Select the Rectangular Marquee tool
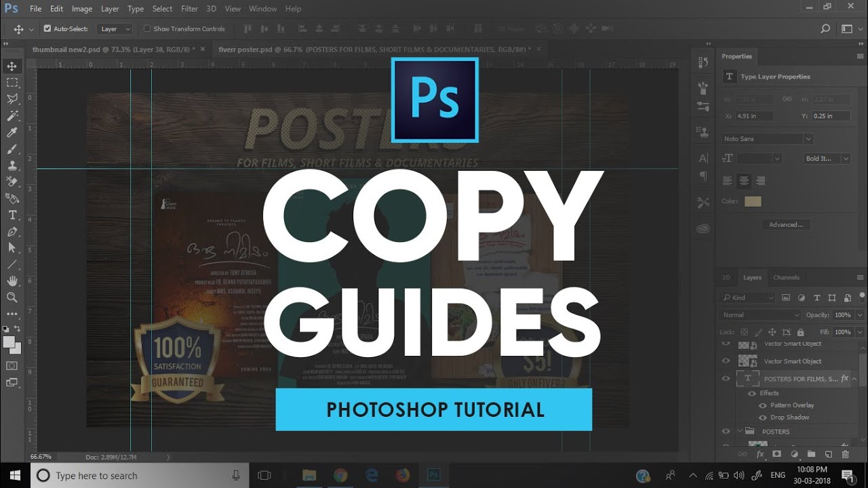Screen dimensions: 868x488 click(12, 83)
